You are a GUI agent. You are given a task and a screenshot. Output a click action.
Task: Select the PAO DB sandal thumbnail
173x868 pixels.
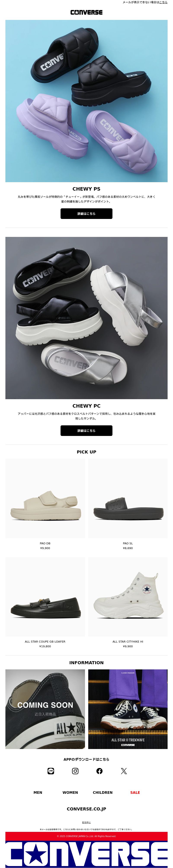click(x=45, y=498)
